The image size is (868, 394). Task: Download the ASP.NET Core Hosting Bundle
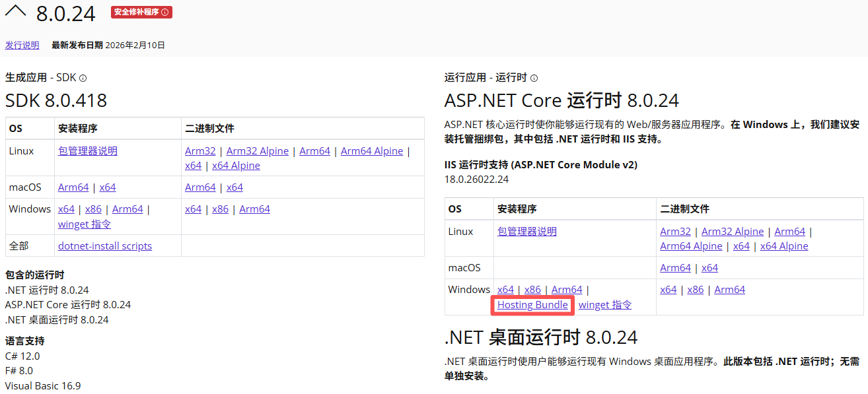[x=532, y=304]
